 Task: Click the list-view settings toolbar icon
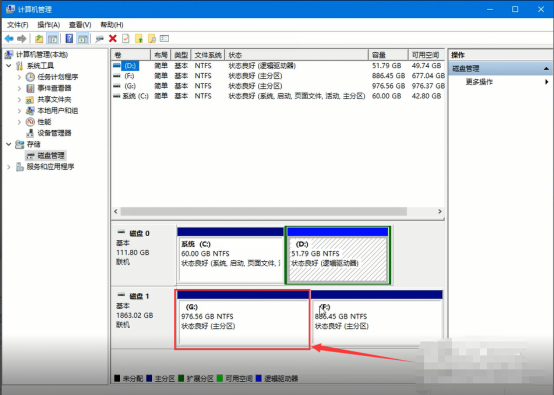coord(164,38)
